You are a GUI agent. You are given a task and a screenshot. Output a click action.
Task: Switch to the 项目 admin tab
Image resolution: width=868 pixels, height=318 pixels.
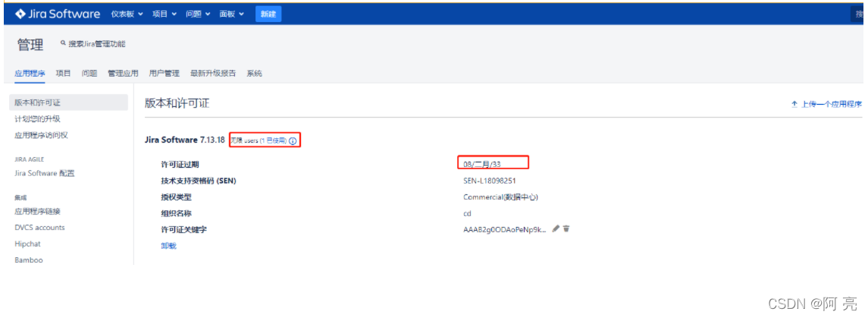coord(63,73)
